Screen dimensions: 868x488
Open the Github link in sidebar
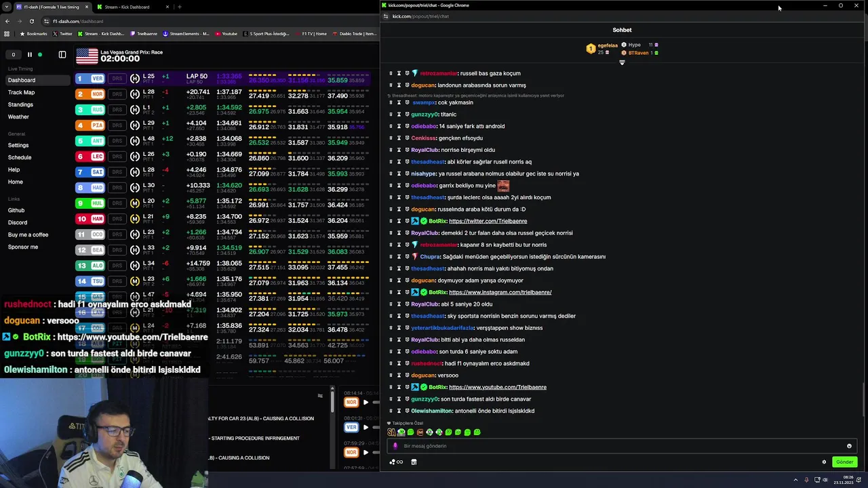pos(16,210)
